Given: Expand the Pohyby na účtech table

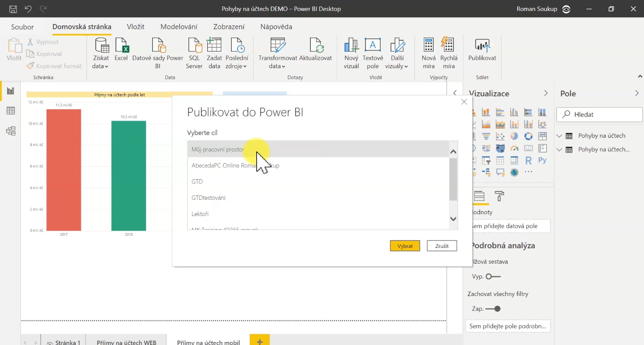Looking at the screenshot, I should tap(559, 136).
